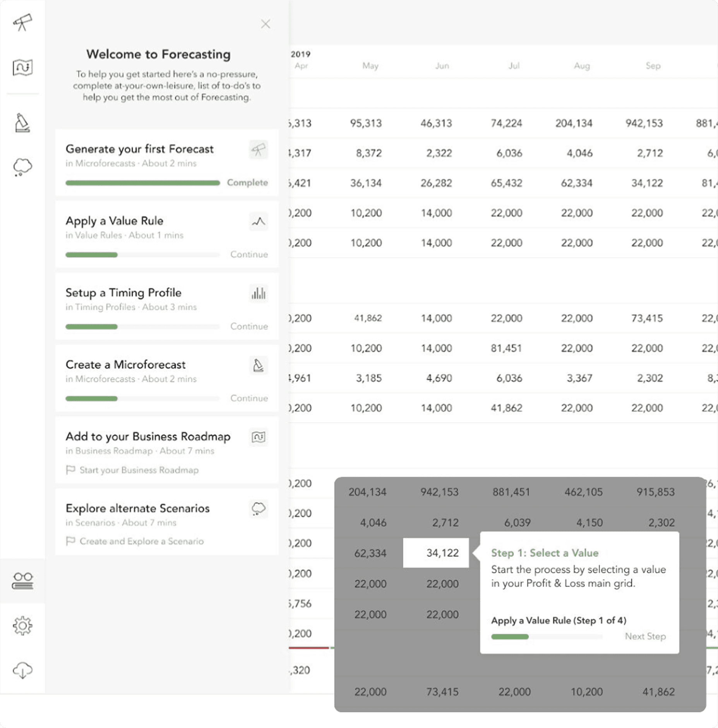718x728 pixels.
Task: Click microscope icon on Create a Microforecast card
Action: click(259, 365)
